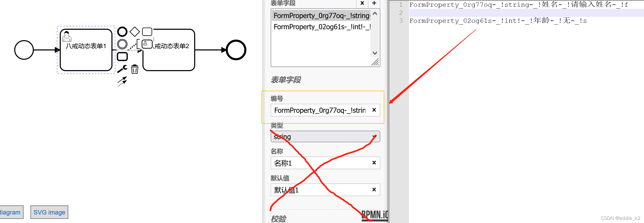This screenshot has height=223, width=644.
Task: Select the arrow leading into 表单1
Action: [x=47, y=50]
